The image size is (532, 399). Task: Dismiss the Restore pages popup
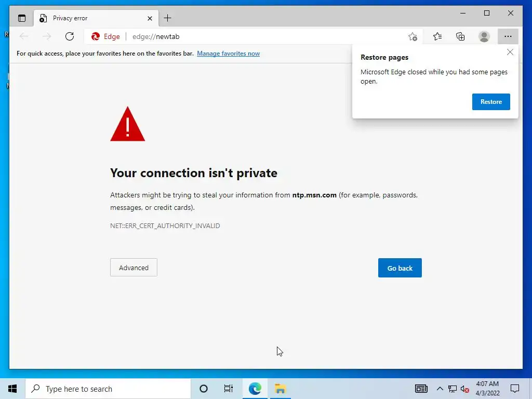pyautogui.click(x=510, y=52)
